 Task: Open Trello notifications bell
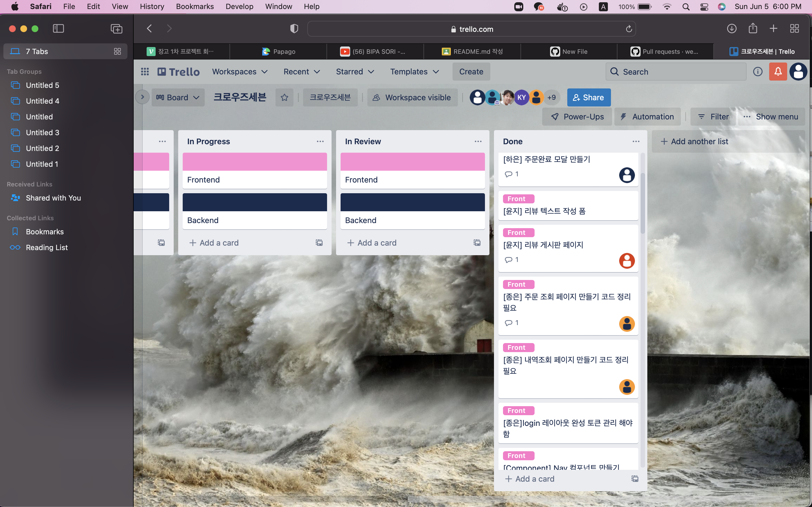tap(778, 72)
